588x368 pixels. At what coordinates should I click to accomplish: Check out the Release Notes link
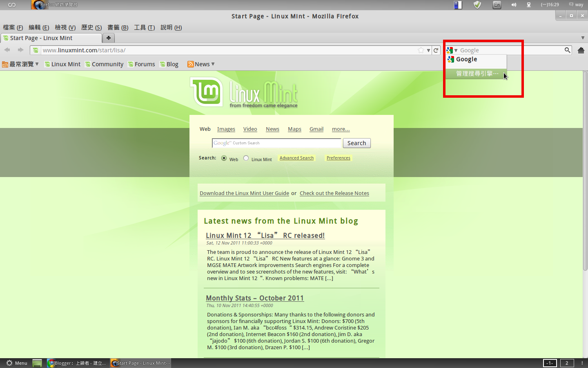(x=334, y=193)
